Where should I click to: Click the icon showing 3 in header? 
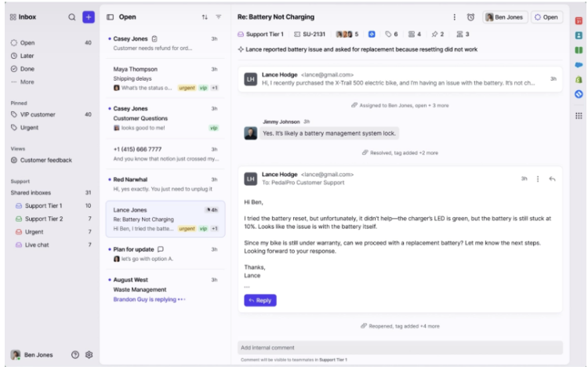click(463, 34)
